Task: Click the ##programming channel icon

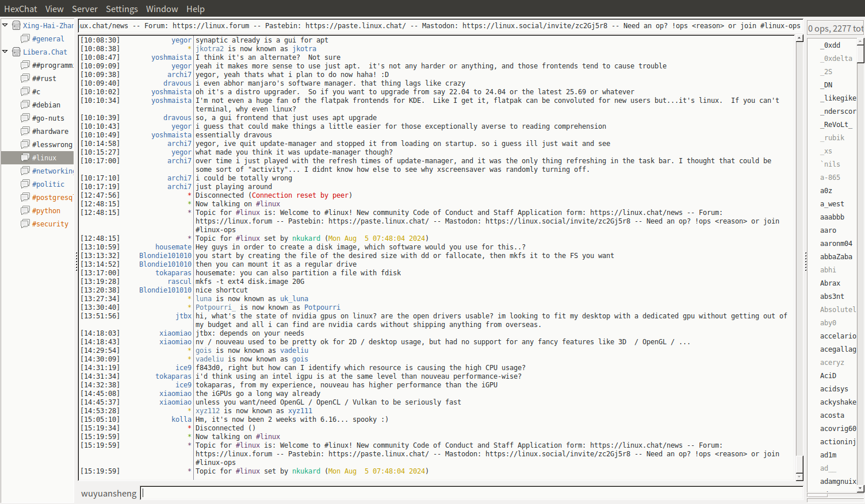Action: tap(25, 65)
